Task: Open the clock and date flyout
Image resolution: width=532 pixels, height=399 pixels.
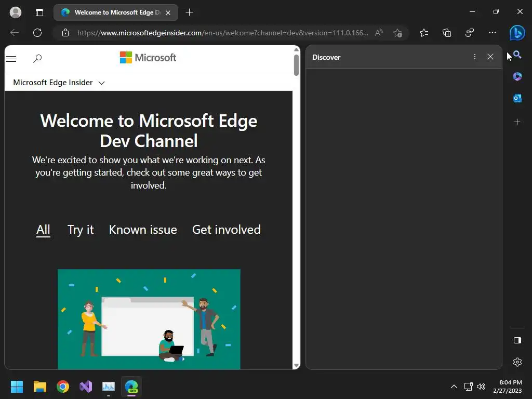Action: 508,387
